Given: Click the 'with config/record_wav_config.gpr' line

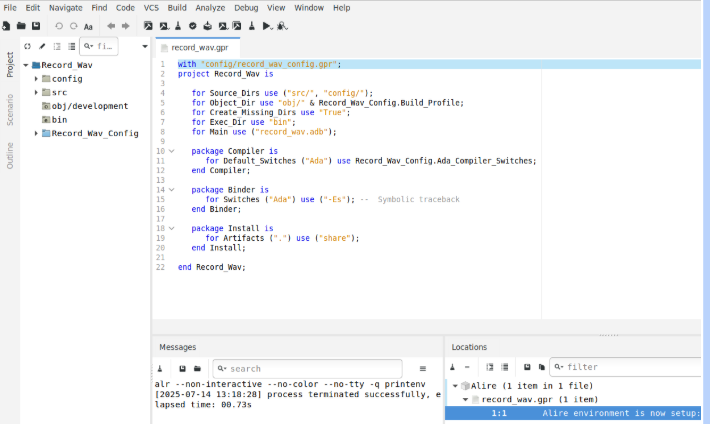Looking at the screenshot, I should pos(259,64).
